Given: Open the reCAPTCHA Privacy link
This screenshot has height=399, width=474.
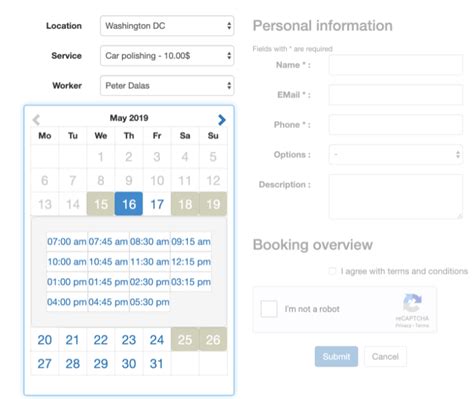Looking at the screenshot, I should pyautogui.click(x=403, y=325).
